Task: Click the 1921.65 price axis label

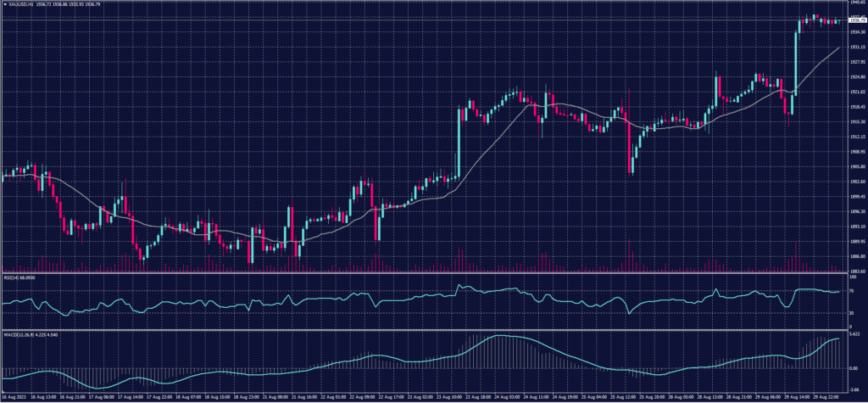Action: pyautogui.click(x=855, y=92)
